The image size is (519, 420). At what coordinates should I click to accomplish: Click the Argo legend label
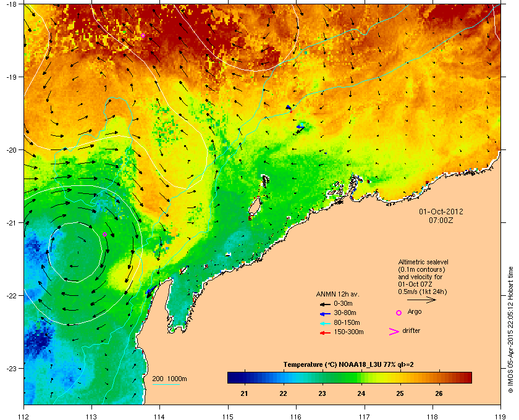415,311
